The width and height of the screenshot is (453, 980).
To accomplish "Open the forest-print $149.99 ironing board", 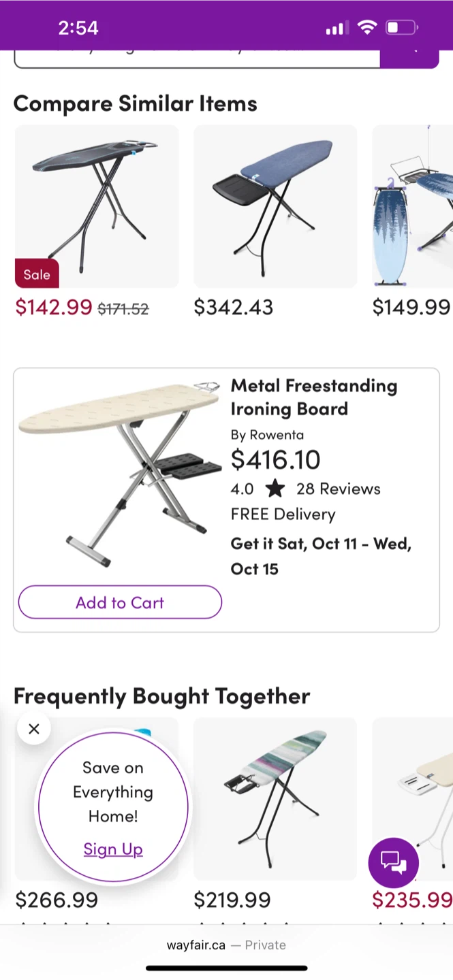I will point(413,206).
